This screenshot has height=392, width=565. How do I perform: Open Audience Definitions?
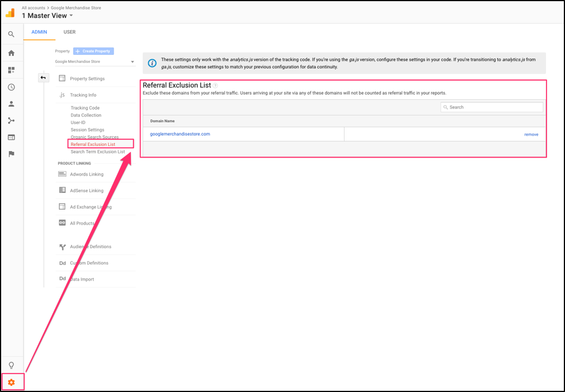tap(91, 247)
